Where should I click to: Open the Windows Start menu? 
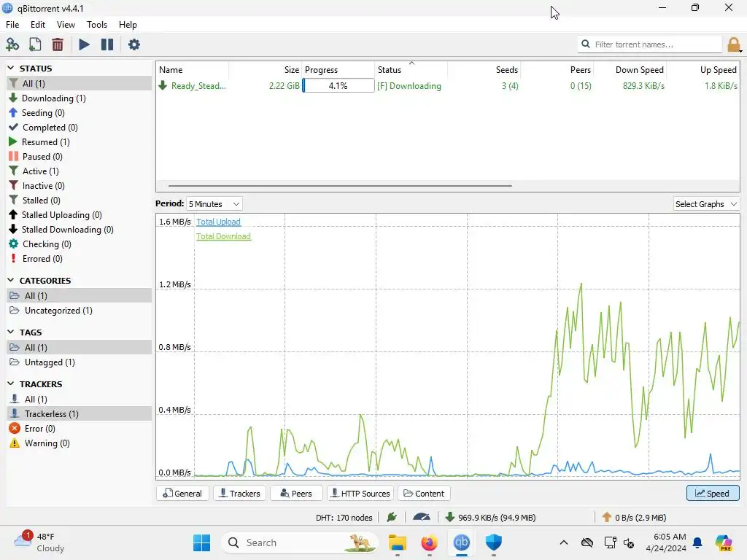tap(201, 542)
